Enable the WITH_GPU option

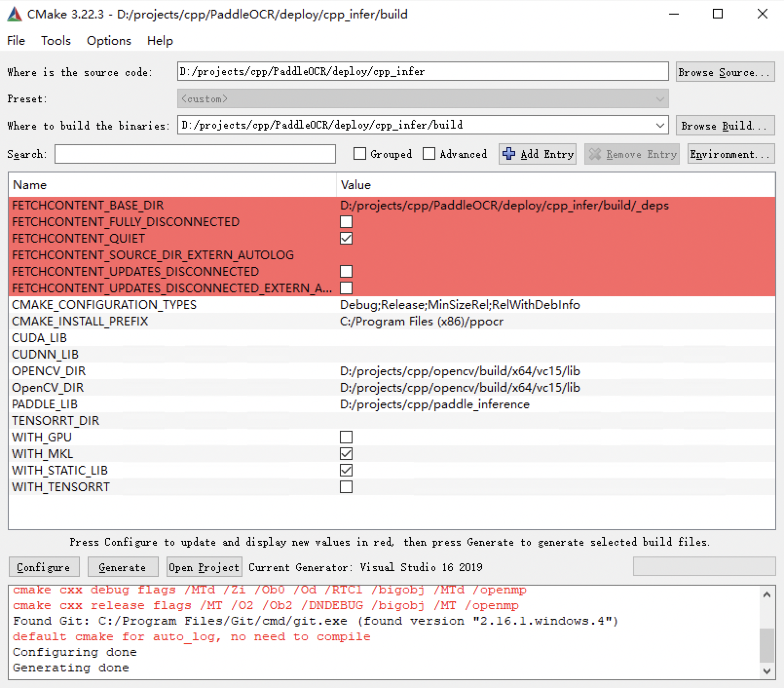[x=346, y=437]
